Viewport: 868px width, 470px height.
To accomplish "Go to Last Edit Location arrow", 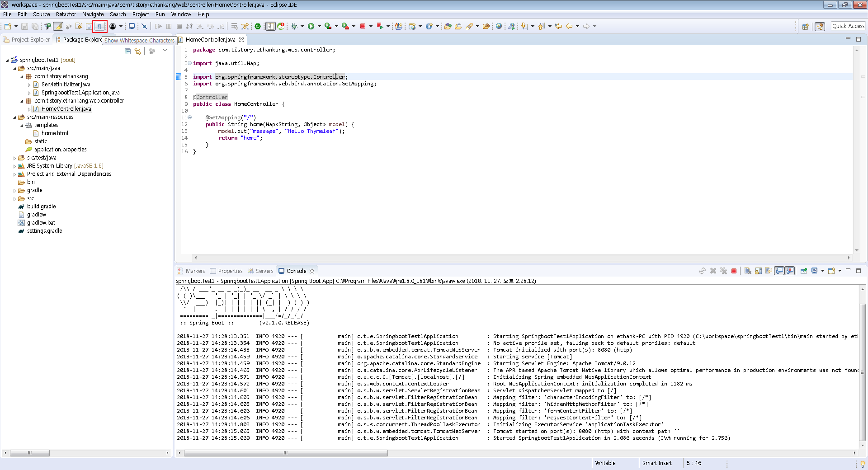I will click(x=558, y=26).
